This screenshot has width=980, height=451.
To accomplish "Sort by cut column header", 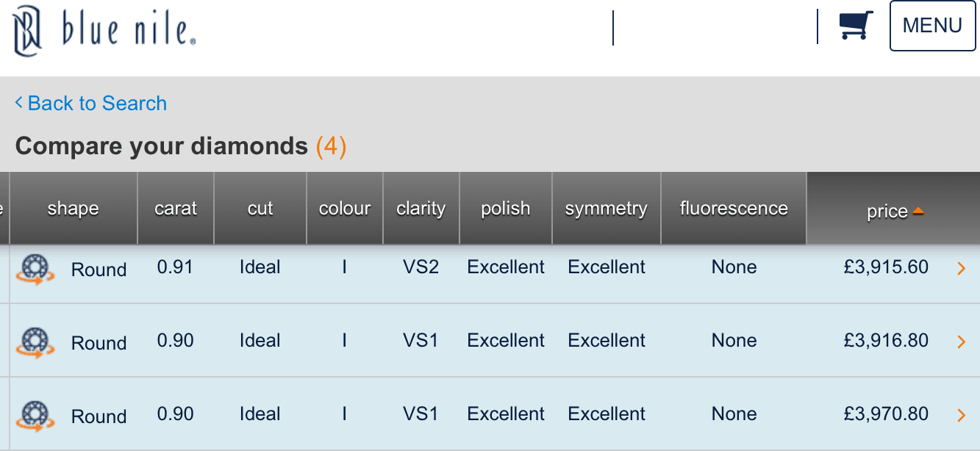I will click(x=260, y=209).
